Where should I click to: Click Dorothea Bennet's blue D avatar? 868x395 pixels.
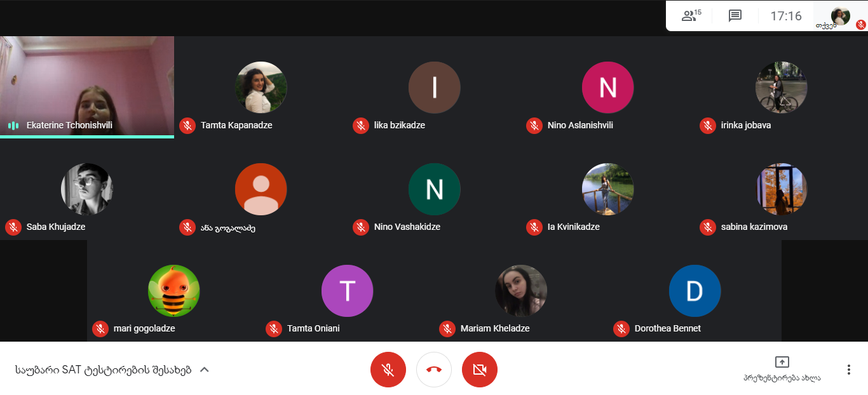(695, 291)
